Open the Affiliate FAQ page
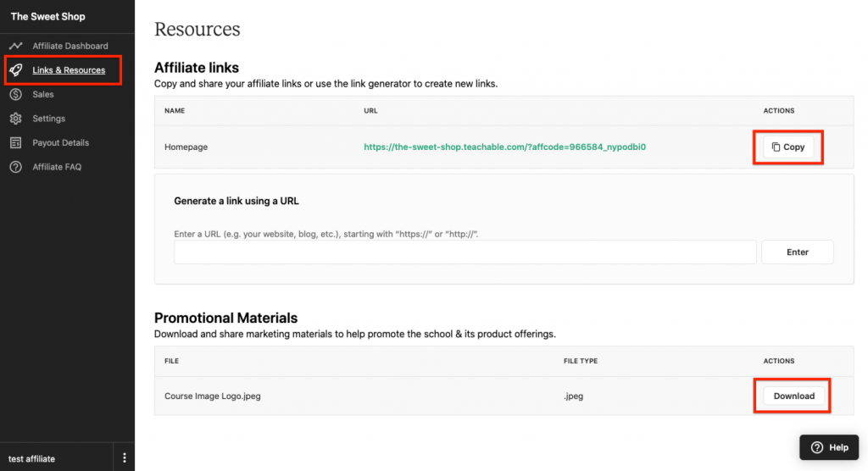Viewport: 868px width, 471px height. 57,167
